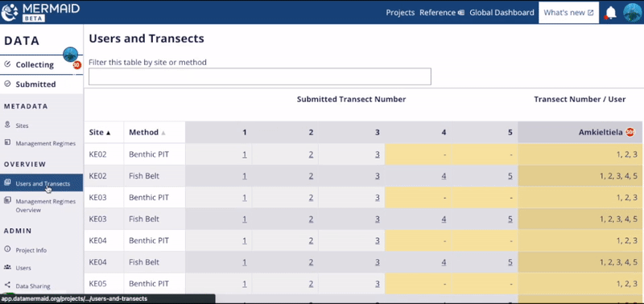
Task: Open transect 2 for KE04 Fish Belt
Action: pyautogui.click(x=311, y=262)
